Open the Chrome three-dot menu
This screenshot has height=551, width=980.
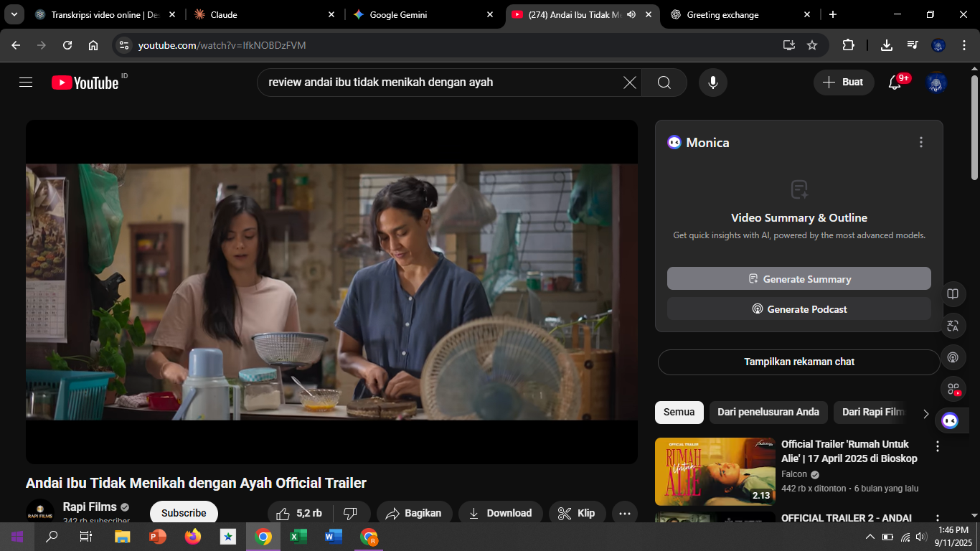point(963,45)
